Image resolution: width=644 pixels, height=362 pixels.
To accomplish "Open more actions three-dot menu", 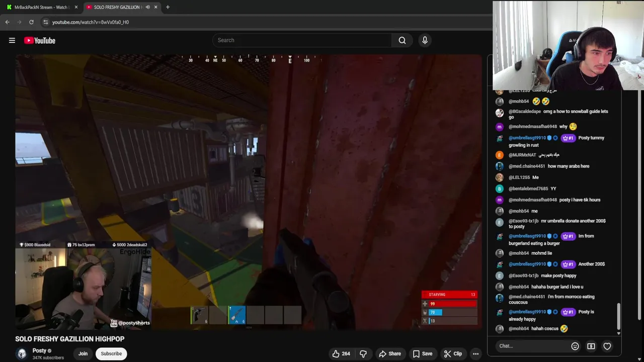I will click(475, 353).
